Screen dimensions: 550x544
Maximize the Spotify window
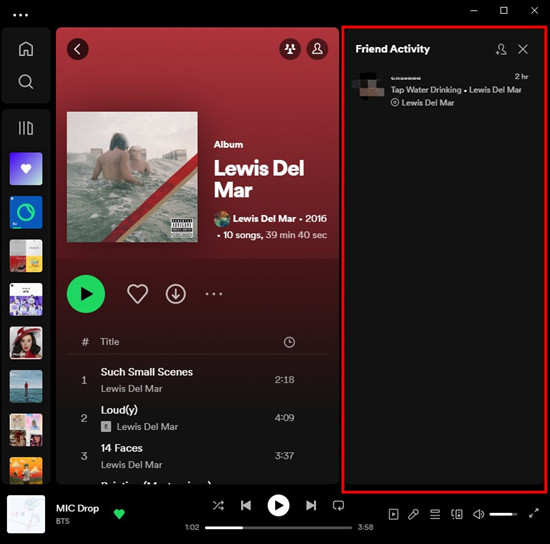[504, 11]
